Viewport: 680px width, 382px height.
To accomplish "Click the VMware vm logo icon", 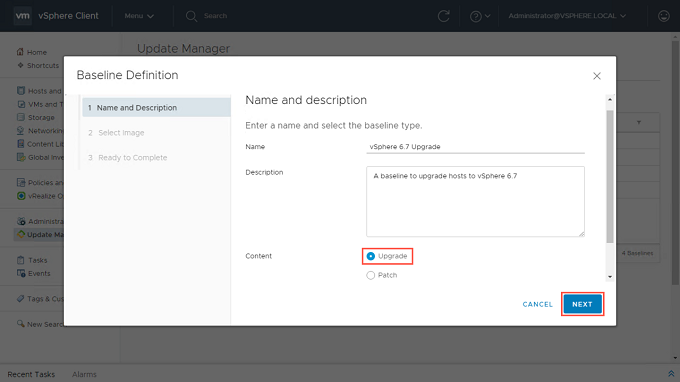I will 23,16.
